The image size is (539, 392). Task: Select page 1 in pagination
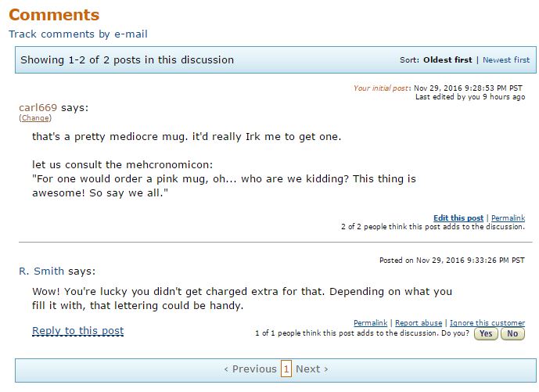[286, 369]
